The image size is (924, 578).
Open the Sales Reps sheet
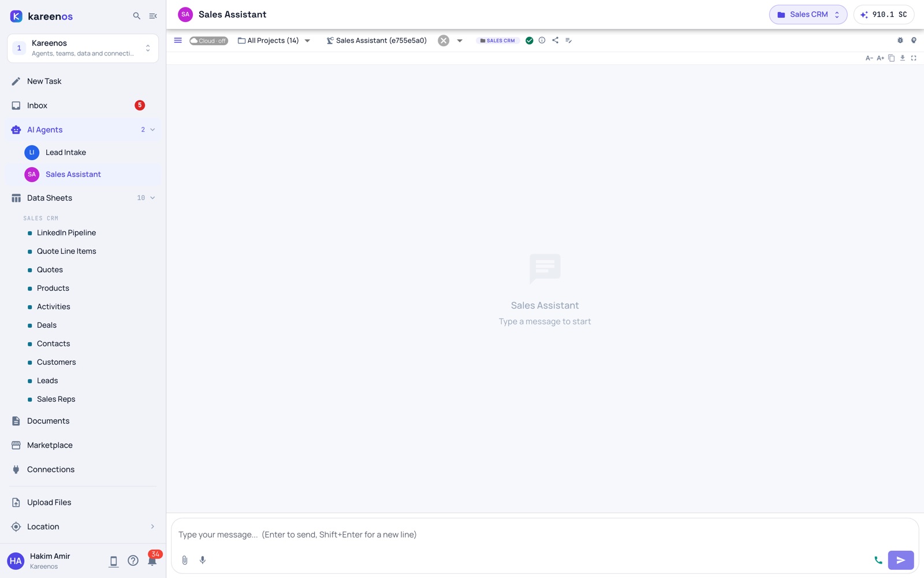coord(56,399)
